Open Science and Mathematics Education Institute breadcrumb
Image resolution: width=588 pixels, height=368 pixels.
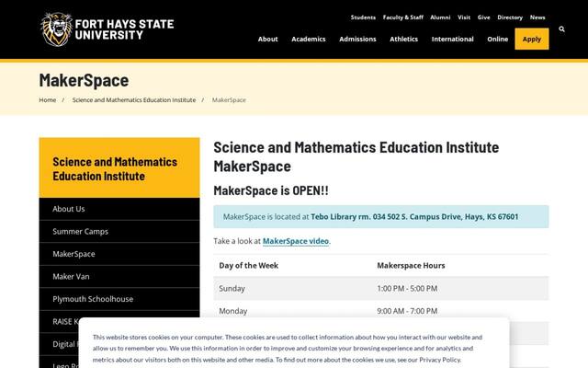(134, 100)
